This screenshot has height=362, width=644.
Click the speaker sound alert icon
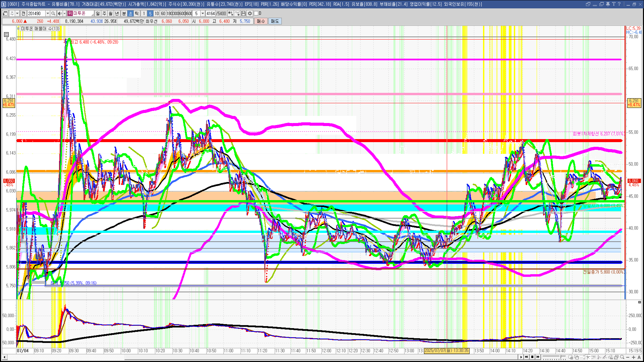[59, 13]
